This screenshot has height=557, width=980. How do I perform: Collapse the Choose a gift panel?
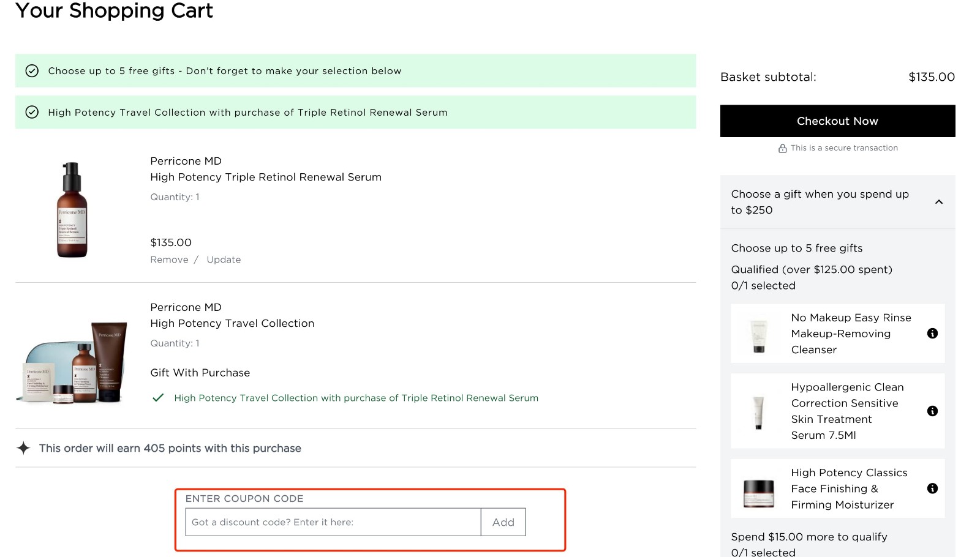940,202
